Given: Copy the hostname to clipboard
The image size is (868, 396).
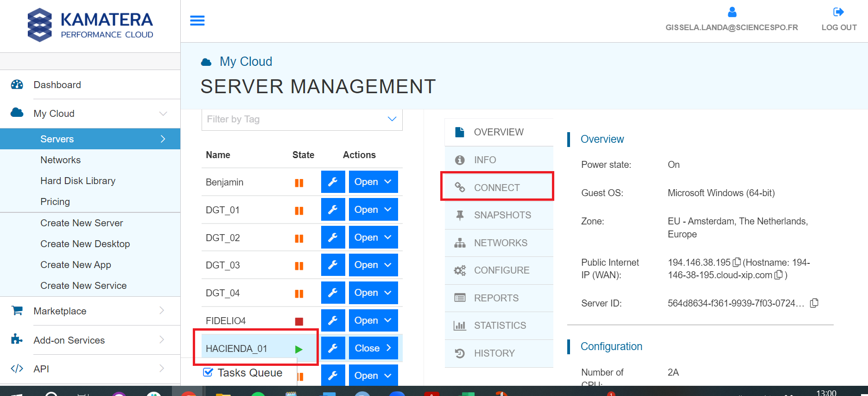Looking at the screenshot, I should tap(779, 275).
